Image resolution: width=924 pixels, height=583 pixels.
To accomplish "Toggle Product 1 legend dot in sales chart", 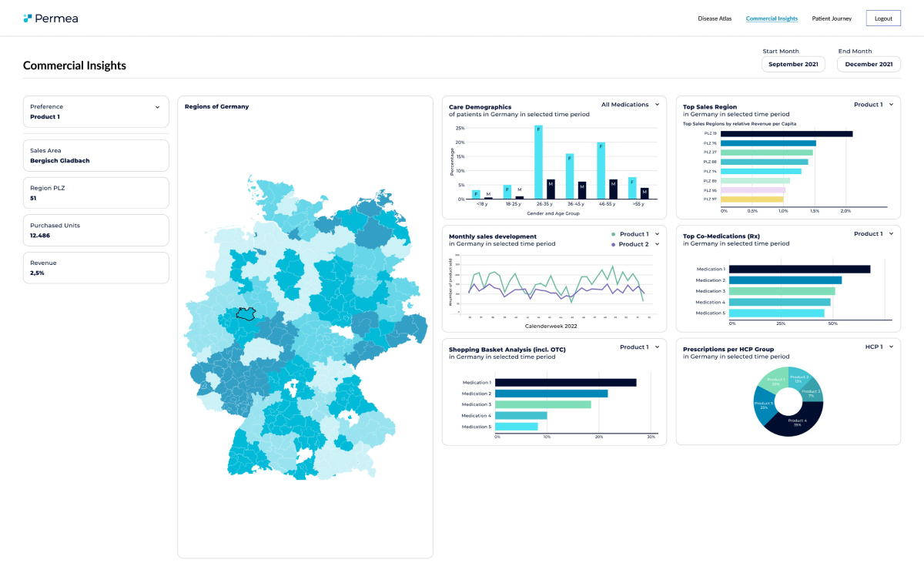I will pyautogui.click(x=613, y=234).
